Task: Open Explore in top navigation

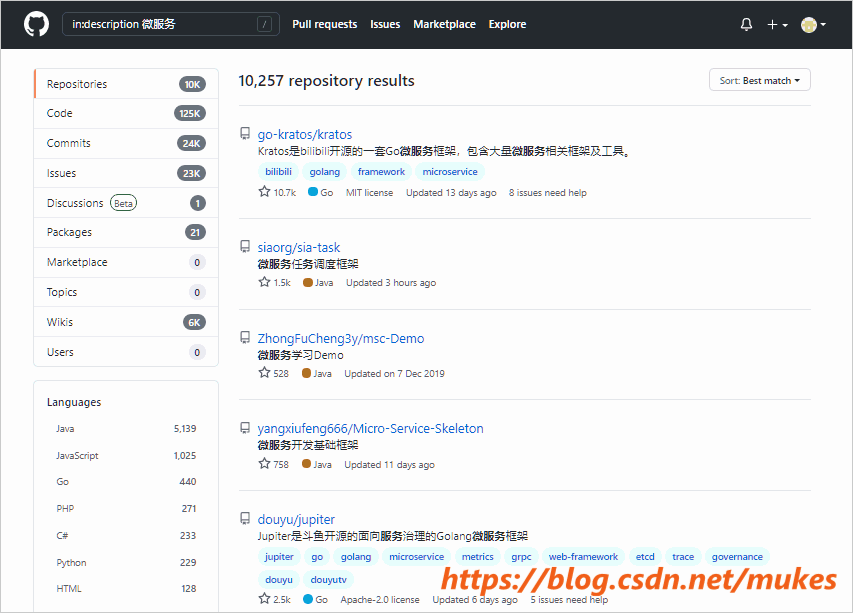Action: 507,24
